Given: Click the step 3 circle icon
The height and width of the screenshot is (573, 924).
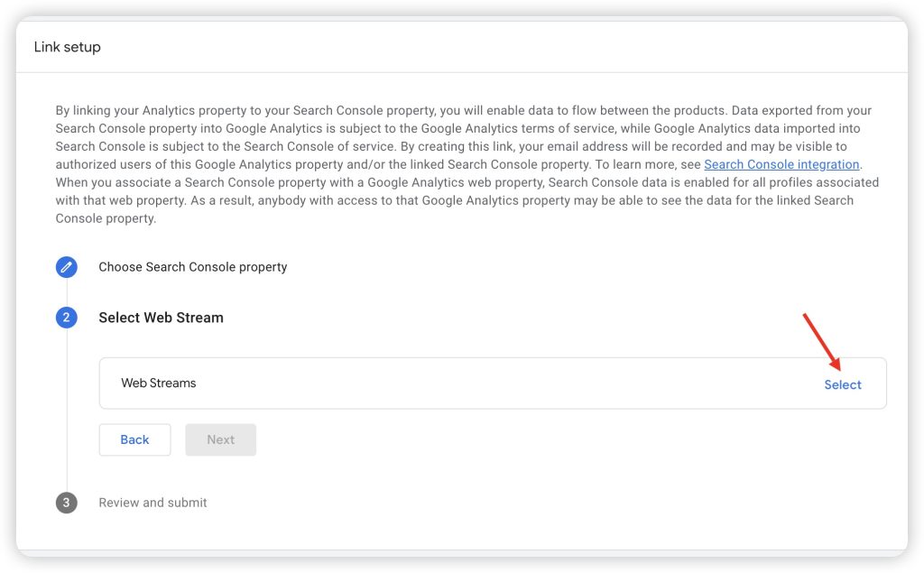Looking at the screenshot, I should tap(67, 503).
